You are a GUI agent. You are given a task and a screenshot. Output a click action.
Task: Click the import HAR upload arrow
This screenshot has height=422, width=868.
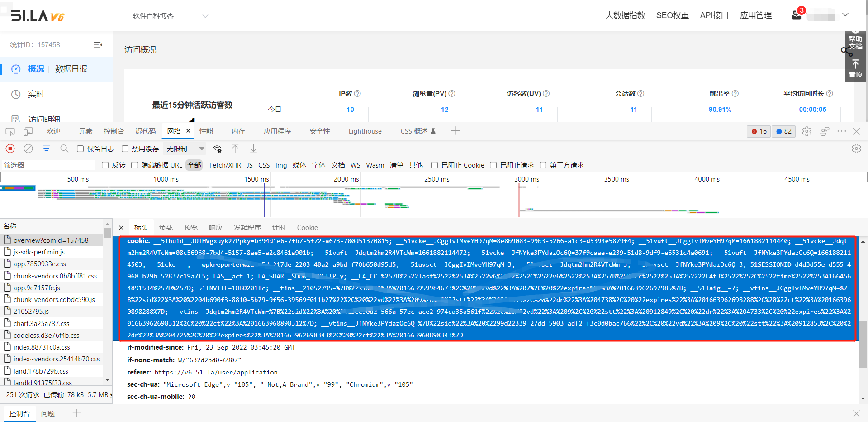pyautogui.click(x=235, y=149)
